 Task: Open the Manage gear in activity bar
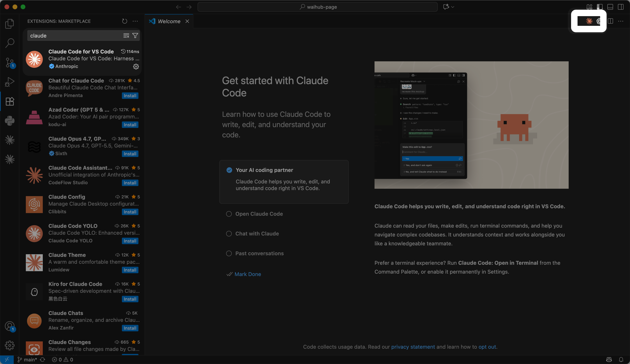tap(9, 345)
